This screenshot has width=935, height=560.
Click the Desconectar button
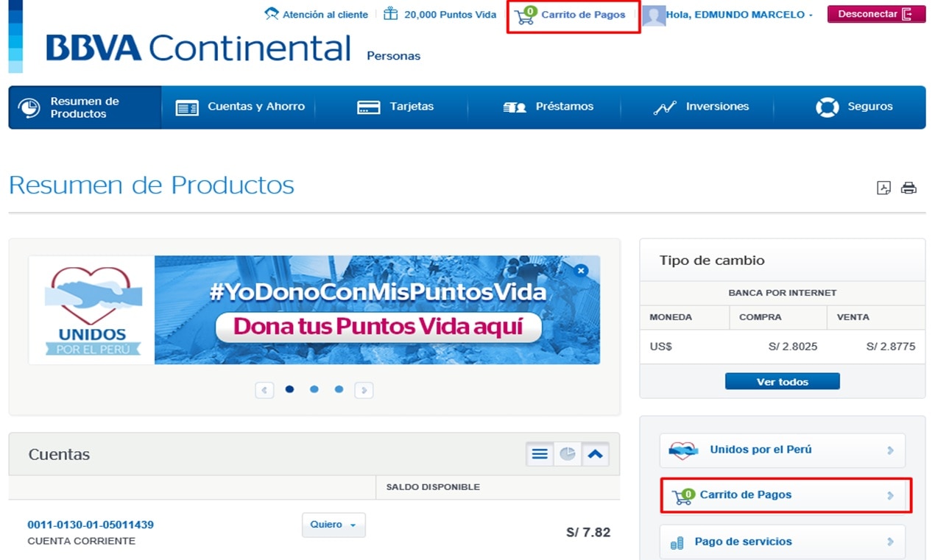876,14
